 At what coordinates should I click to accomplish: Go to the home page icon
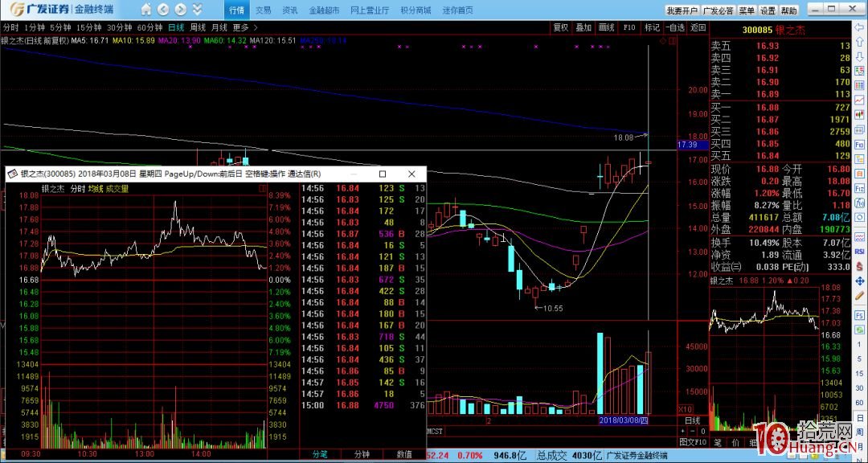pos(146,10)
